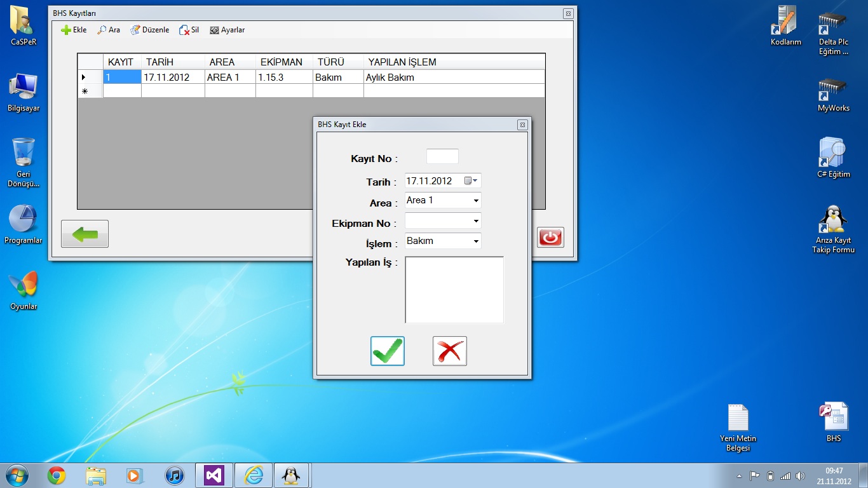
Task: Select the TARİH column header
Action: pos(173,62)
